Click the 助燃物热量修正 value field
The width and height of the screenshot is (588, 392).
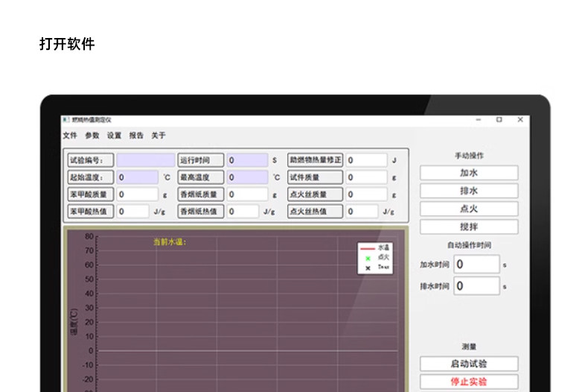pos(366,160)
